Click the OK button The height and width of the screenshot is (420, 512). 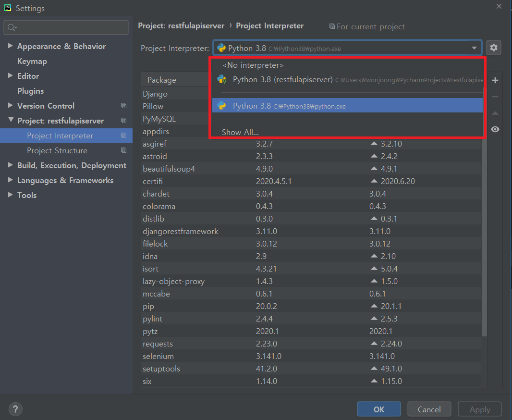pyautogui.click(x=379, y=409)
